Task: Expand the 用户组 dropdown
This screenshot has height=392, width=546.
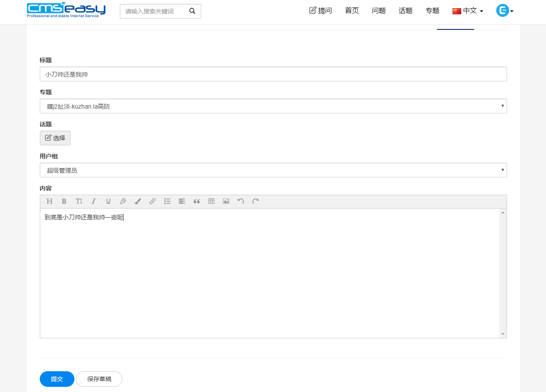Action: coord(273,170)
